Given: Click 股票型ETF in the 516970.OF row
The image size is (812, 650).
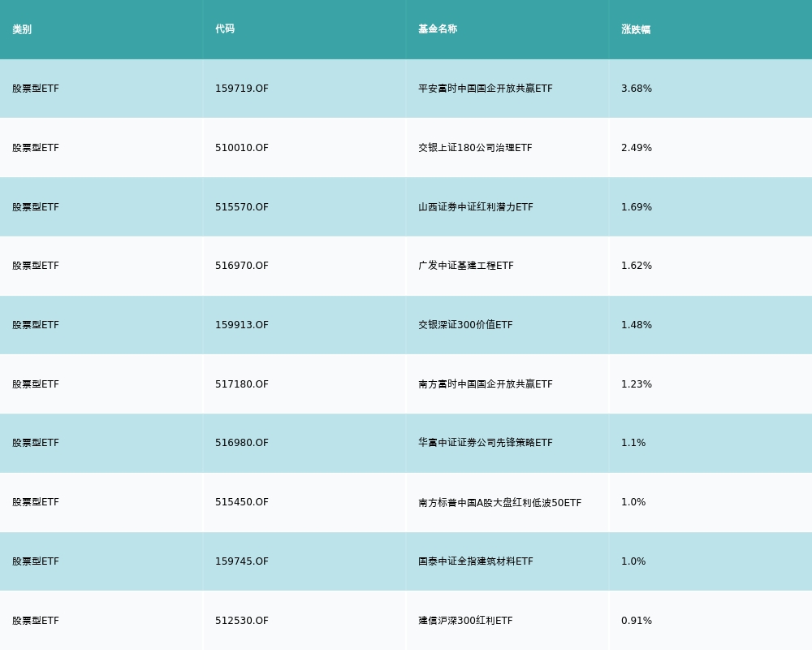Looking at the screenshot, I should 36,266.
